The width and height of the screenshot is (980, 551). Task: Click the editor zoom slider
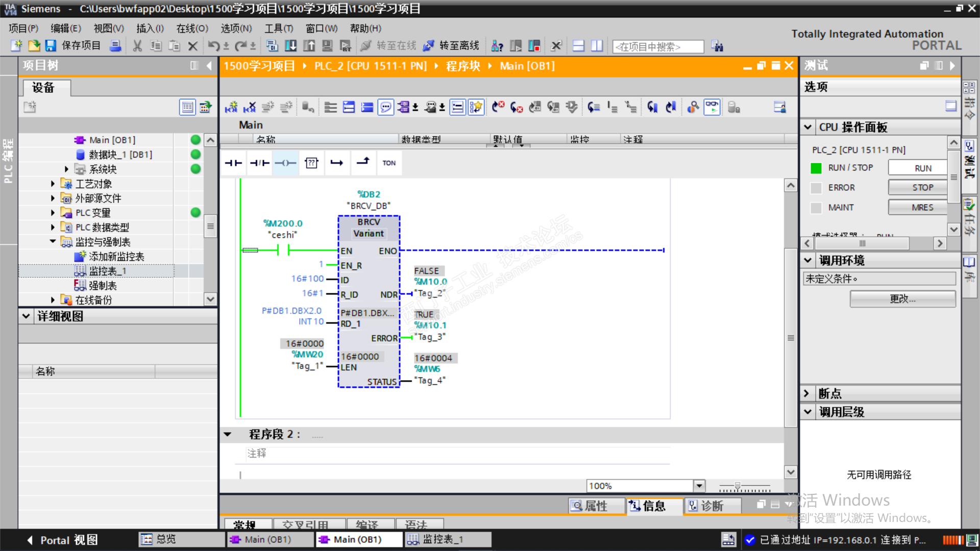tap(737, 486)
